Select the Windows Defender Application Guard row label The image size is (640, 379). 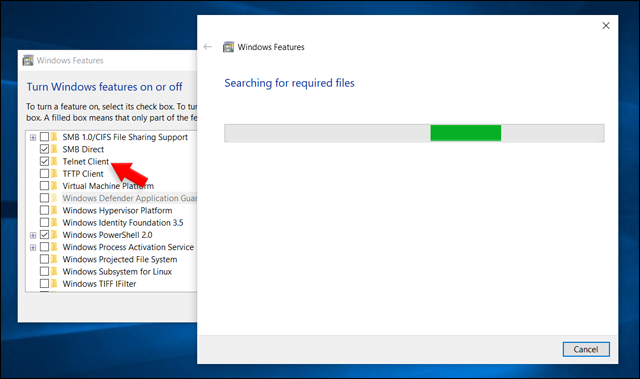129,198
